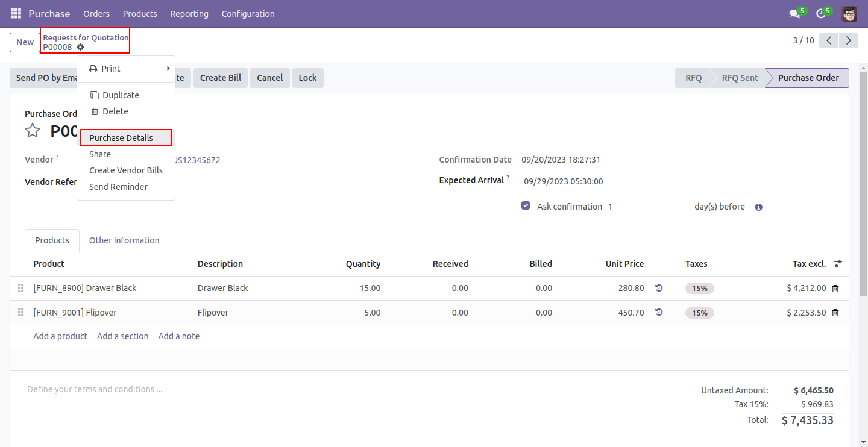The height and width of the screenshot is (447, 868).
Task: Click the 15% tax tag on Flipover
Action: (700, 313)
